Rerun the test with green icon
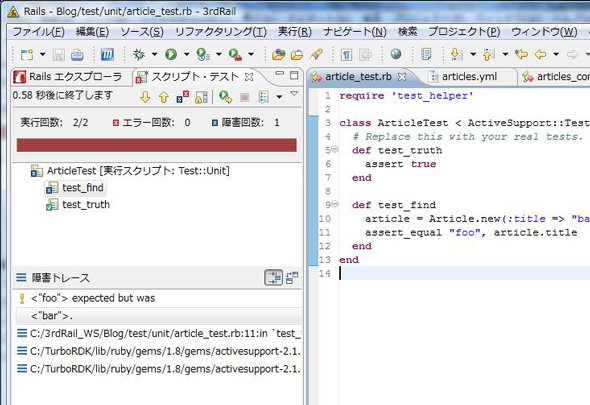This screenshot has width=590, height=405. (225, 97)
